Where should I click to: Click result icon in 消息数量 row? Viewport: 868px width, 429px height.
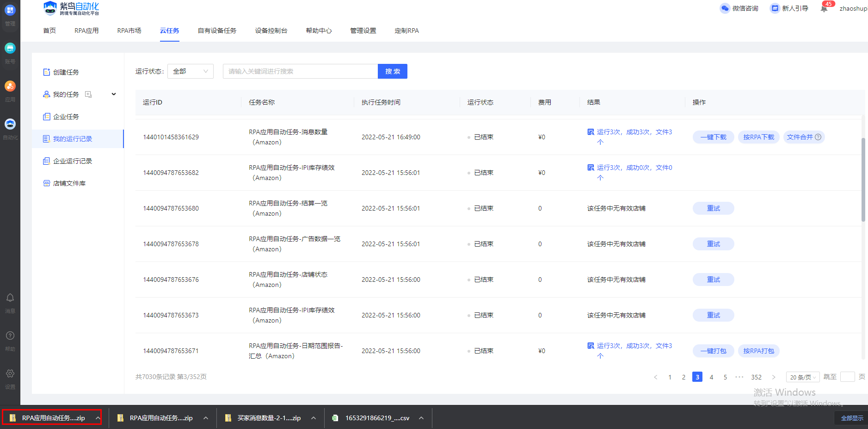(x=591, y=132)
